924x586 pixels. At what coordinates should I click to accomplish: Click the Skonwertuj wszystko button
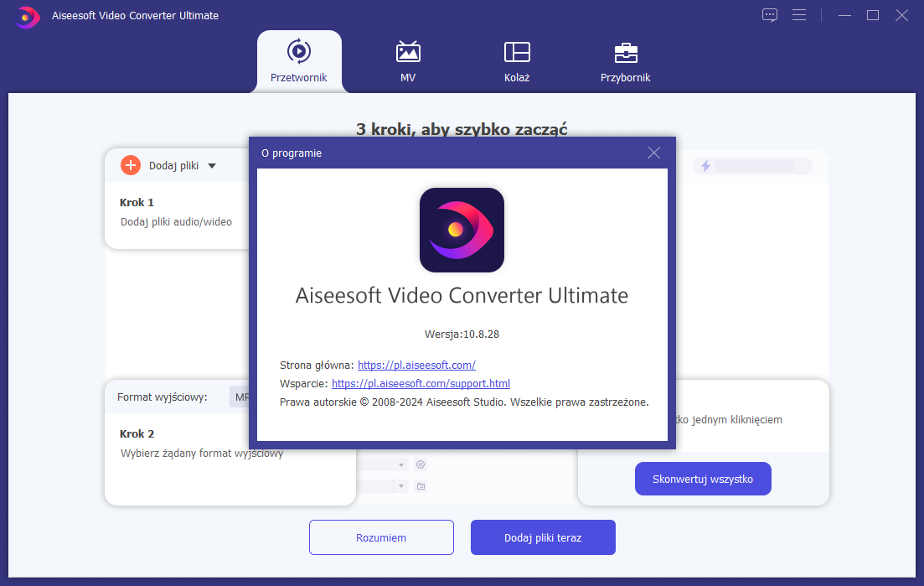click(703, 479)
